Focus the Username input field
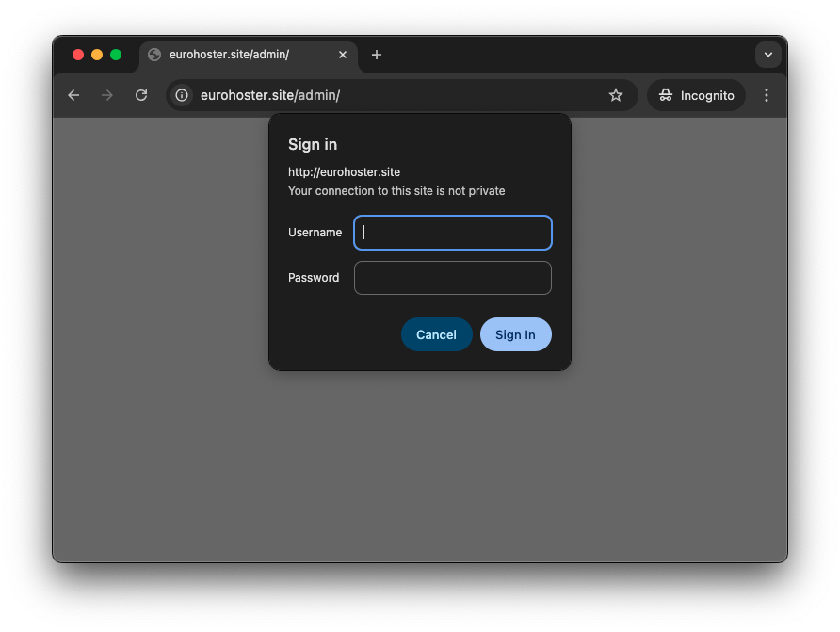This screenshot has width=840, height=632. point(453,233)
